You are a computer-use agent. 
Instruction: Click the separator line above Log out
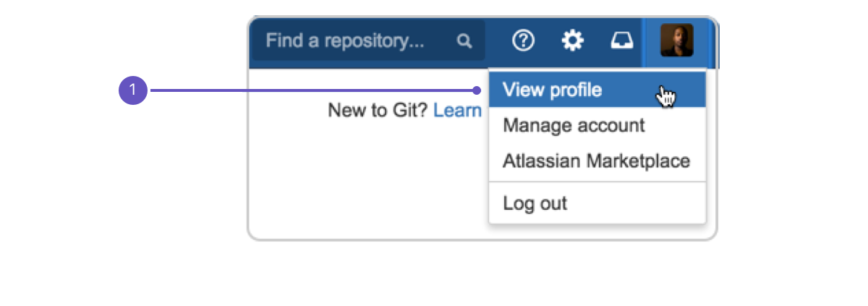(x=597, y=182)
